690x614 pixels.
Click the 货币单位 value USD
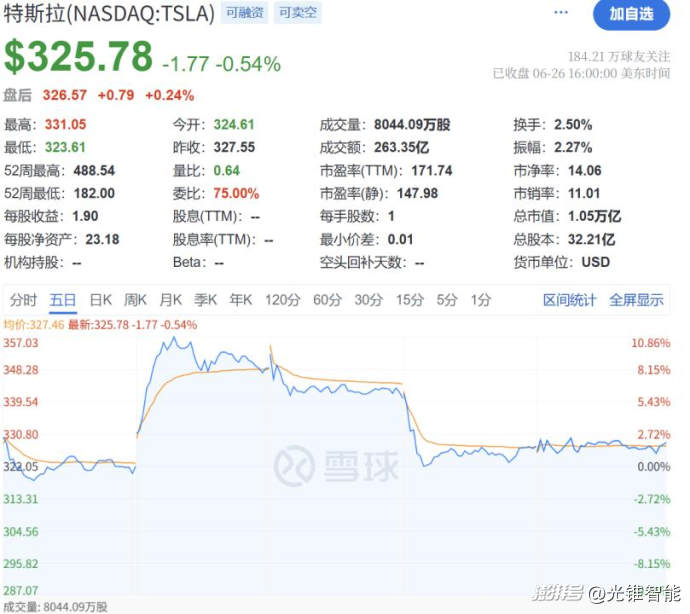click(595, 262)
